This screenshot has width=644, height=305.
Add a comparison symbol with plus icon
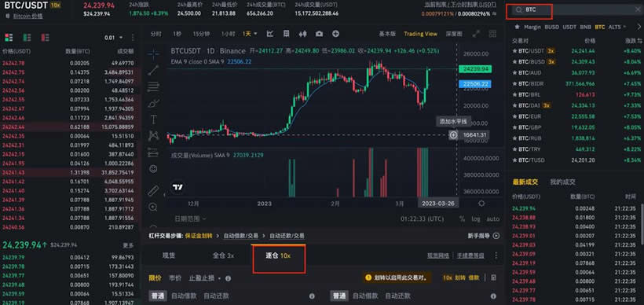click(x=335, y=34)
